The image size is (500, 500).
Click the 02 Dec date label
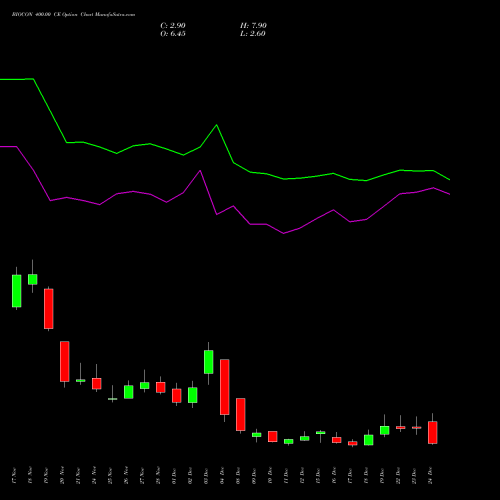[x=190, y=476]
